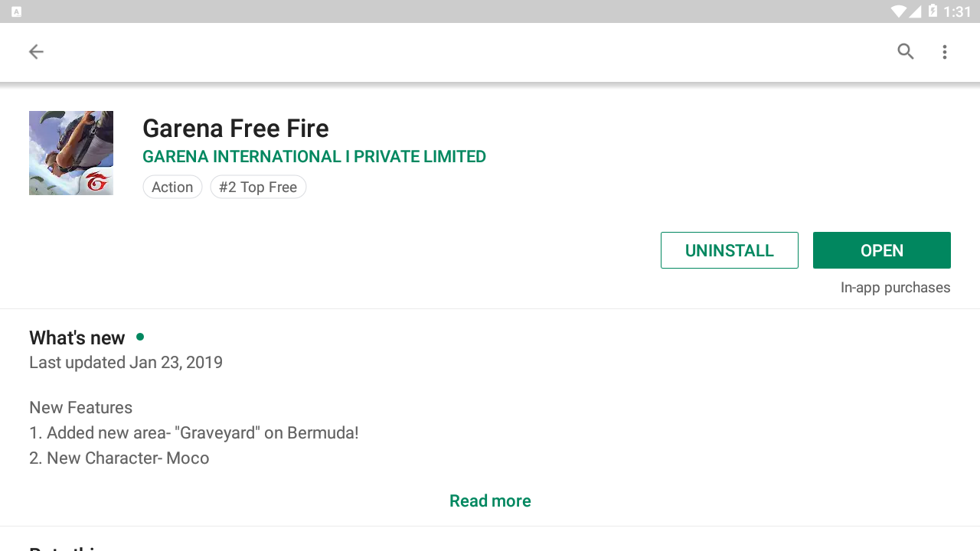Viewport: 980px width, 551px height.
Task: Tap the green dot beside What's new
Action: [x=140, y=337]
